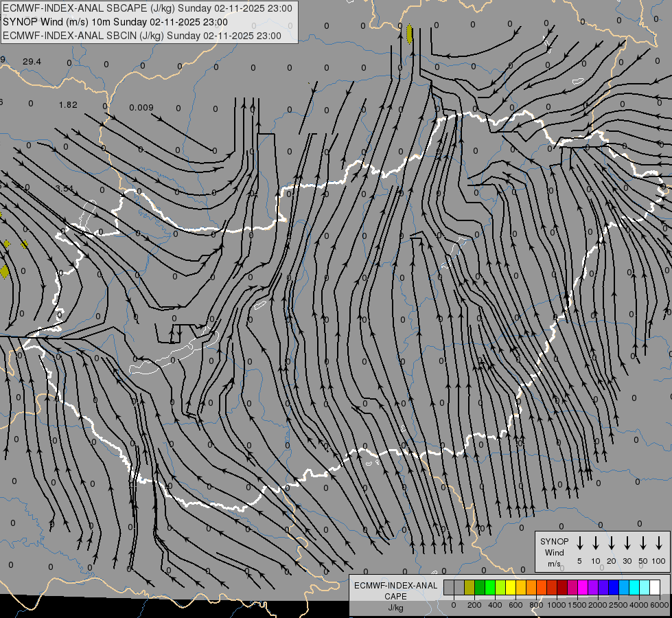
Task: Click the SYNOP label in wind legend
Action: (554, 542)
